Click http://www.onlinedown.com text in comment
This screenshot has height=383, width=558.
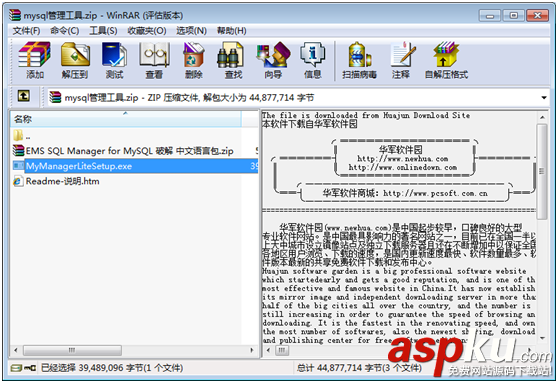point(402,167)
